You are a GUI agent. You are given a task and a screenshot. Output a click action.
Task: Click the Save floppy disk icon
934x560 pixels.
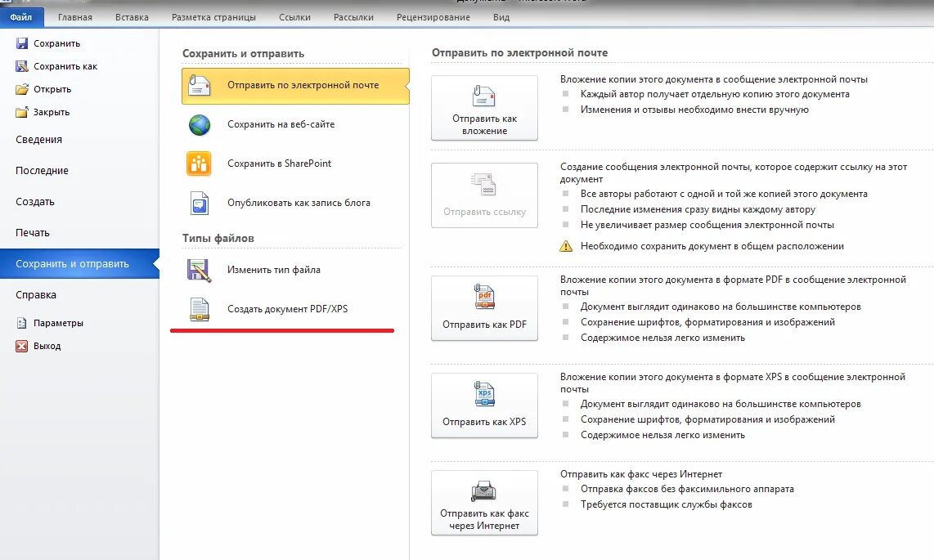pyautogui.click(x=22, y=43)
